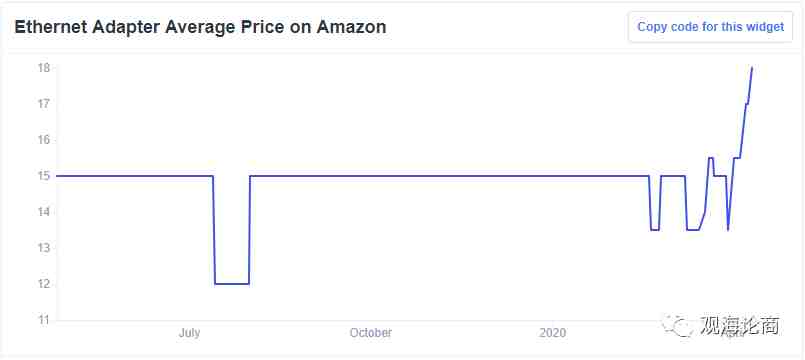The width and height of the screenshot is (805, 360).
Task: Click the 16 value on the y-axis
Action: point(43,140)
